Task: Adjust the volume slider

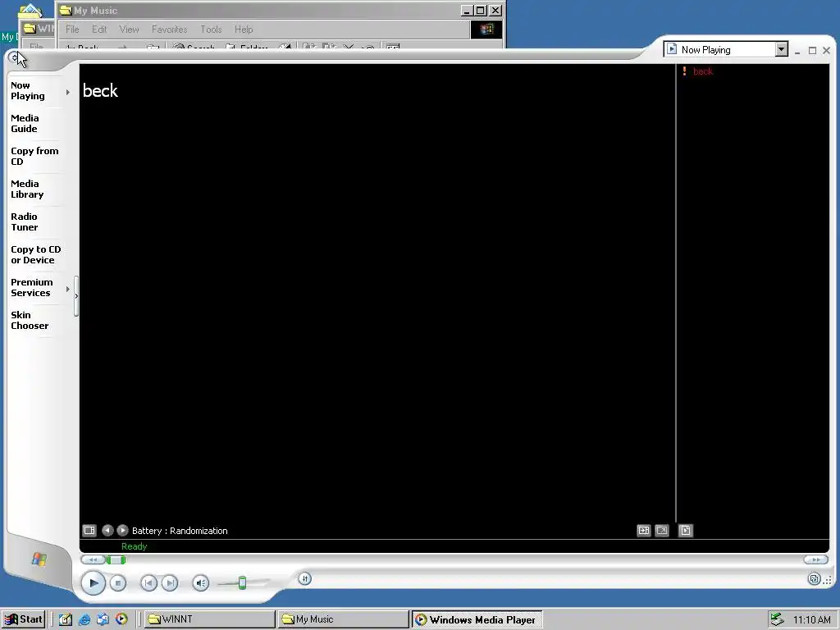Action: (x=242, y=583)
